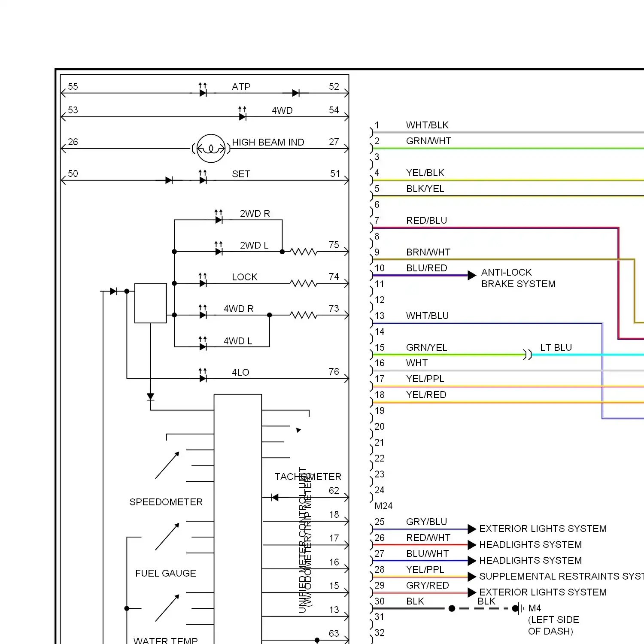Click the LED symbol left of the 2WD R label
Viewport: 644px width, 644px height.
click(219, 217)
